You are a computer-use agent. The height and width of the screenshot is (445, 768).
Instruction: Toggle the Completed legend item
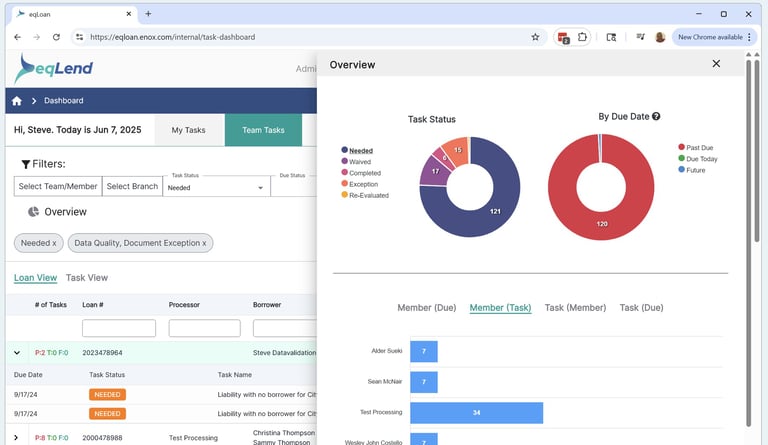coord(361,173)
